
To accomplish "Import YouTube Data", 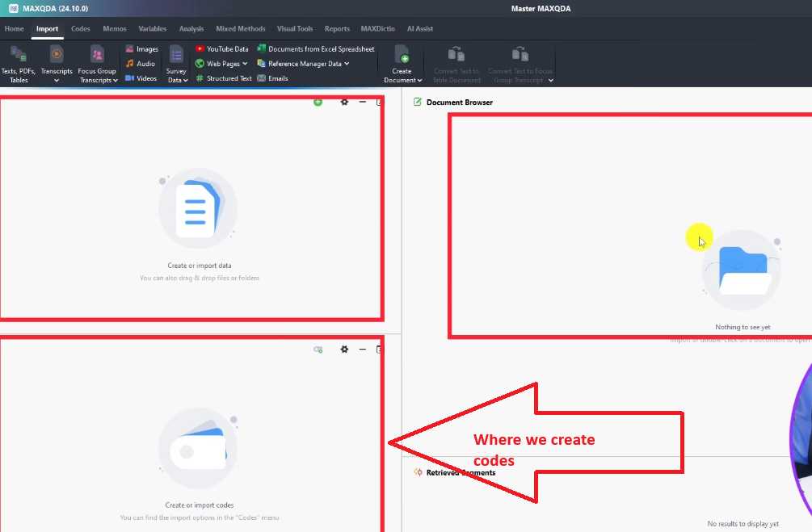I will (x=222, y=49).
